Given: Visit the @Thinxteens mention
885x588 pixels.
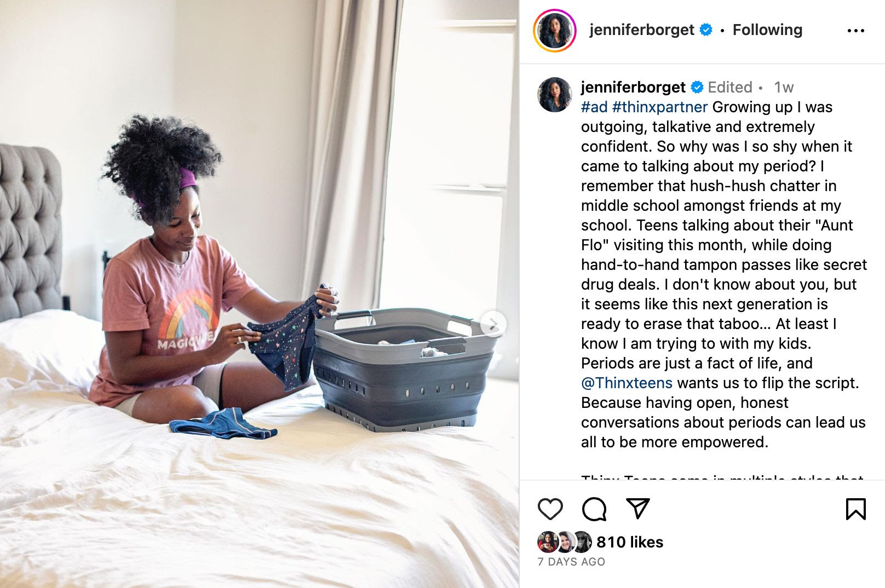Looking at the screenshot, I should [627, 383].
